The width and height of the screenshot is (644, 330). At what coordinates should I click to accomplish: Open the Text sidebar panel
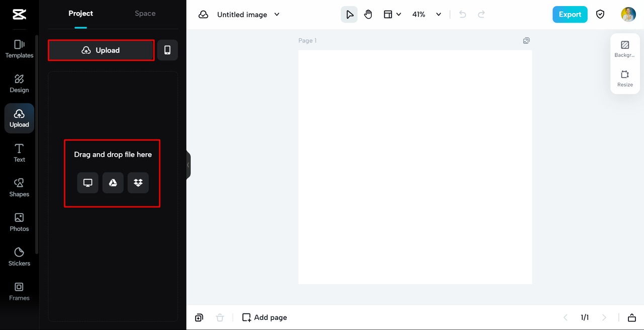[x=19, y=153]
